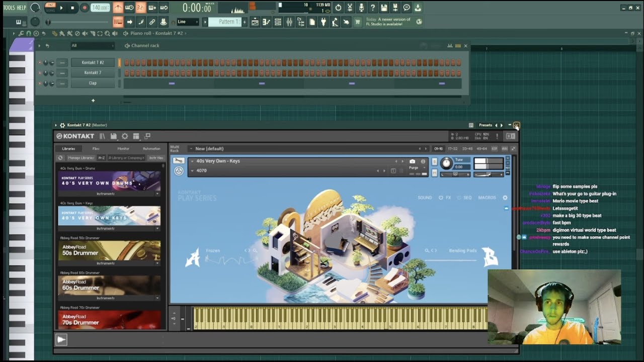Toggle the FX power button
This screenshot has width=644, height=362.
point(441,198)
